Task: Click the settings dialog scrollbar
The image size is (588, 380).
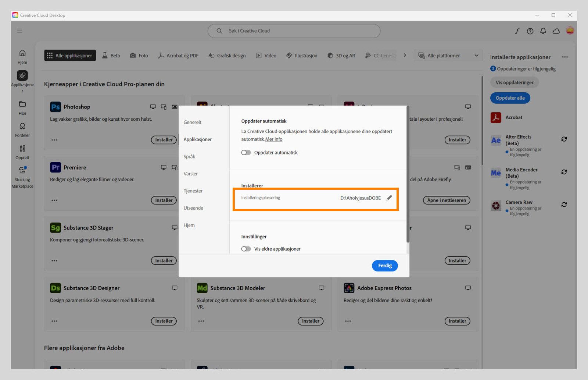Action: tap(408, 174)
